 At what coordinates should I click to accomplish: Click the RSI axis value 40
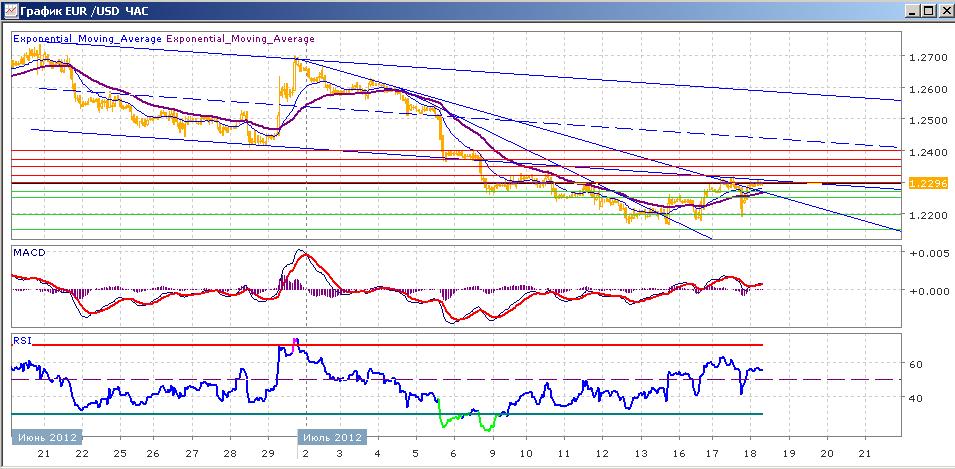(916, 397)
